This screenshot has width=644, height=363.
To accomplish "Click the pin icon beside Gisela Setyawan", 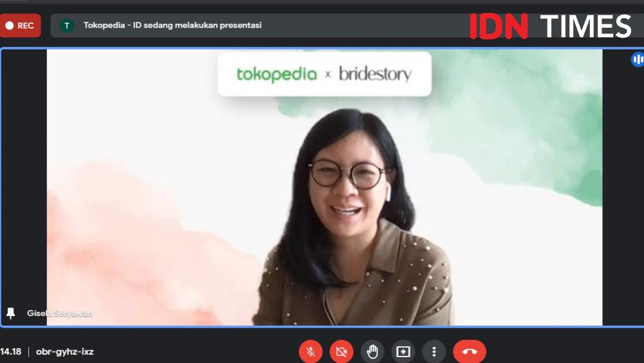I will tap(11, 313).
